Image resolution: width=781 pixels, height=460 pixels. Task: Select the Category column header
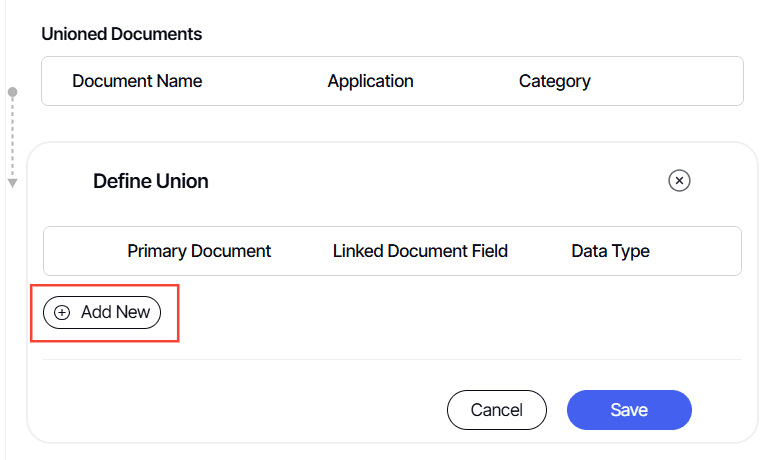click(554, 81)
